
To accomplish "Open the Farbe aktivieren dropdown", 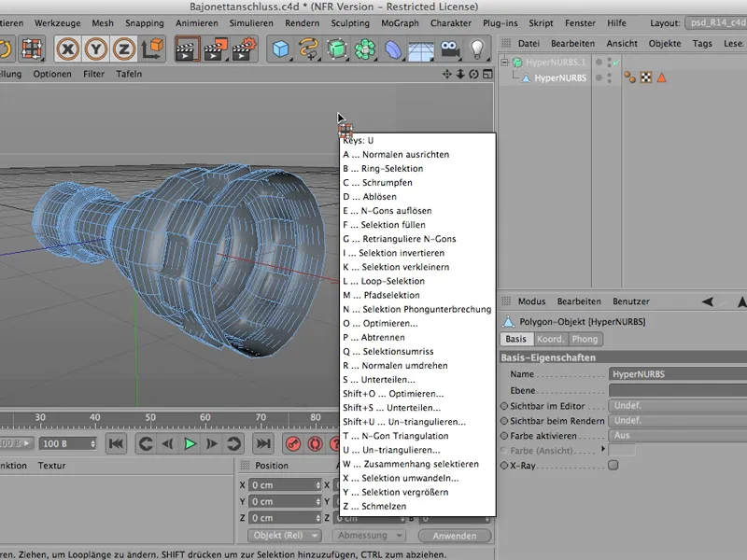I will [x=676, y=435].
